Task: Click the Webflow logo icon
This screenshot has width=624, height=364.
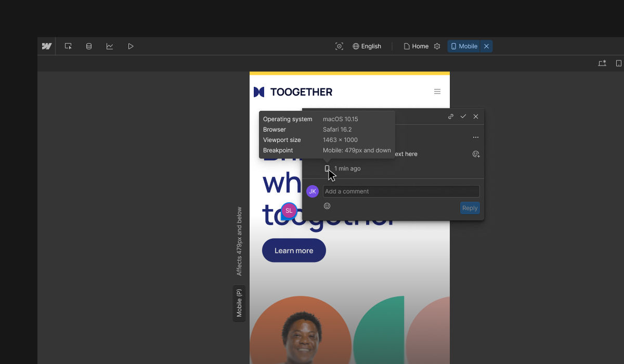Action: pyautogui.click(x=46, y=46)
